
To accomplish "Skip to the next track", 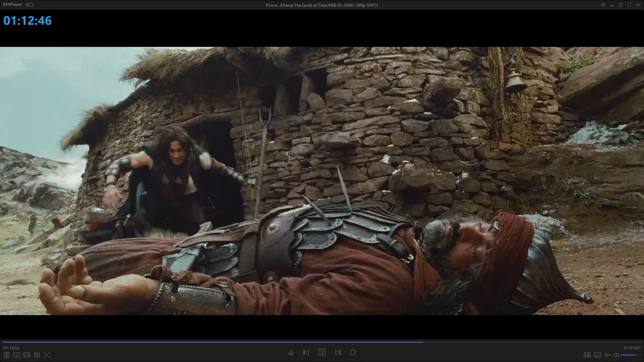I will 338,352.
